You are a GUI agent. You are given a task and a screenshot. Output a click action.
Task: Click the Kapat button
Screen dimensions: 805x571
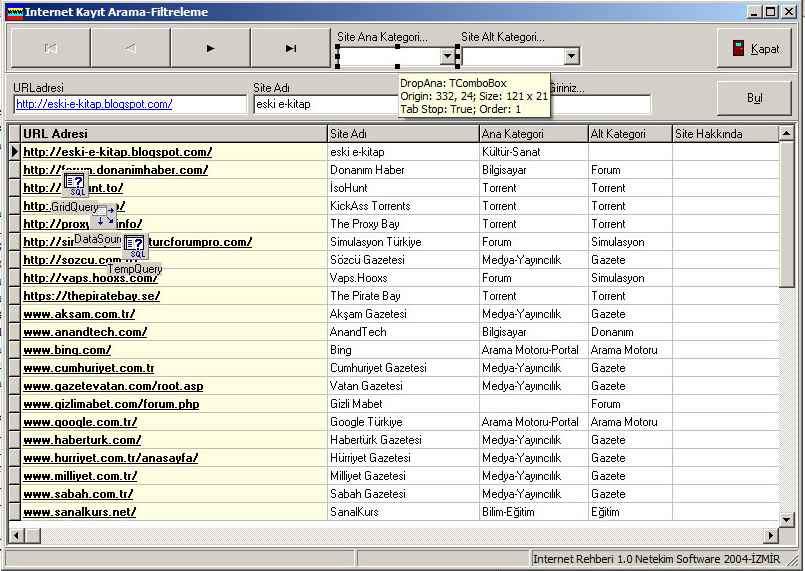click(x=754, y=48)
